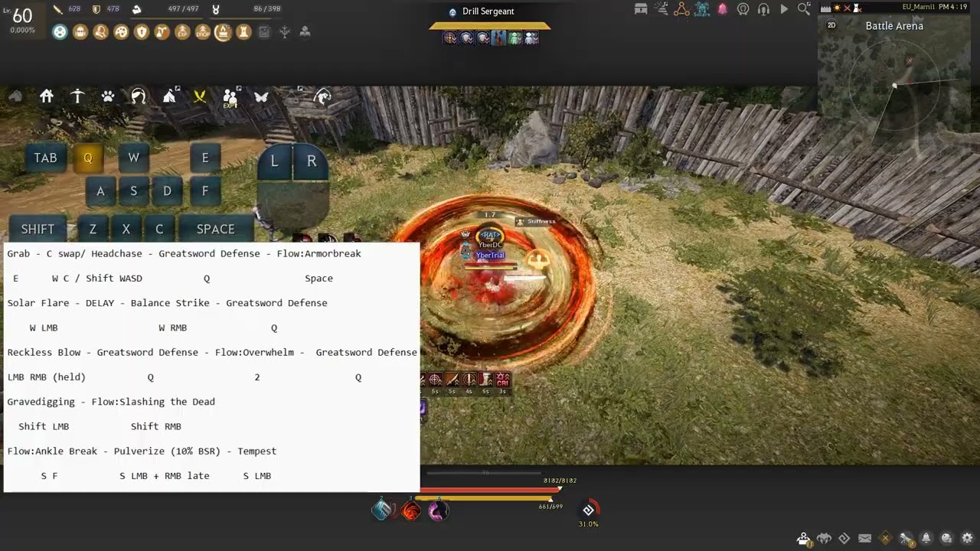The image size is (980, 551).
Task: Click the tent camp icon
Action: pyautogui.click(x=169, y=96)
